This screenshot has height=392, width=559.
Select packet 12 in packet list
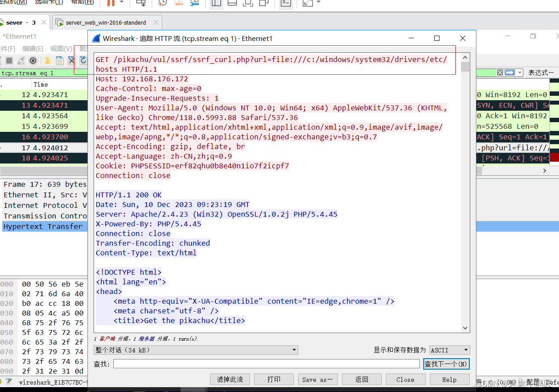[x=44, y=94]
